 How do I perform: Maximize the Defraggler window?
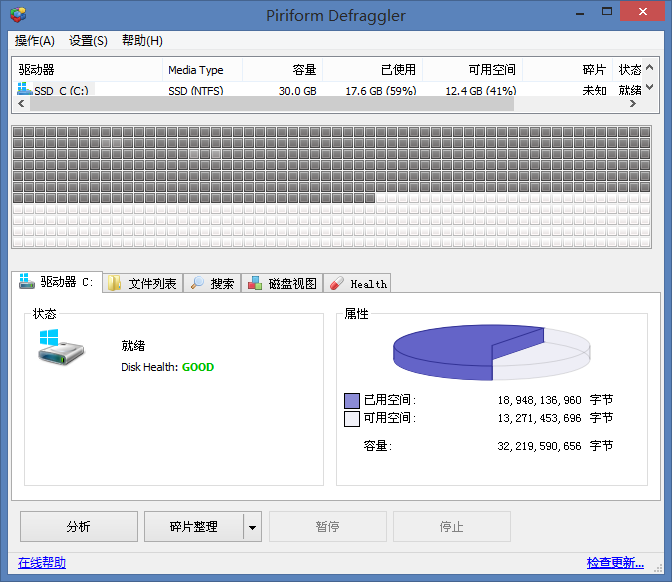pos(607,12)
